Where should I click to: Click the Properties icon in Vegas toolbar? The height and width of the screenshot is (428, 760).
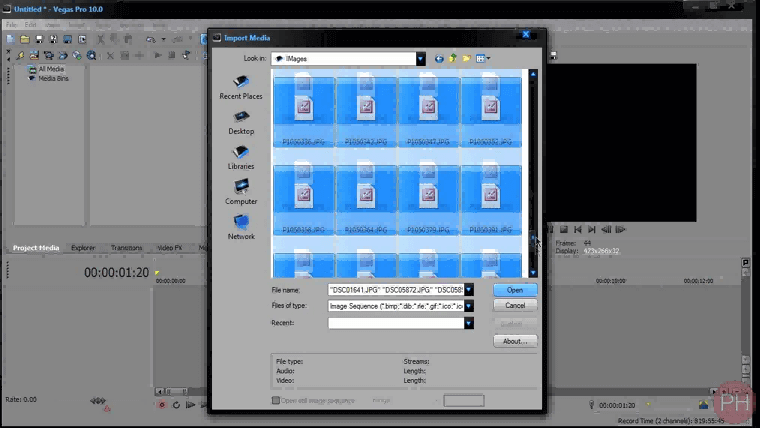pos(82,39)
